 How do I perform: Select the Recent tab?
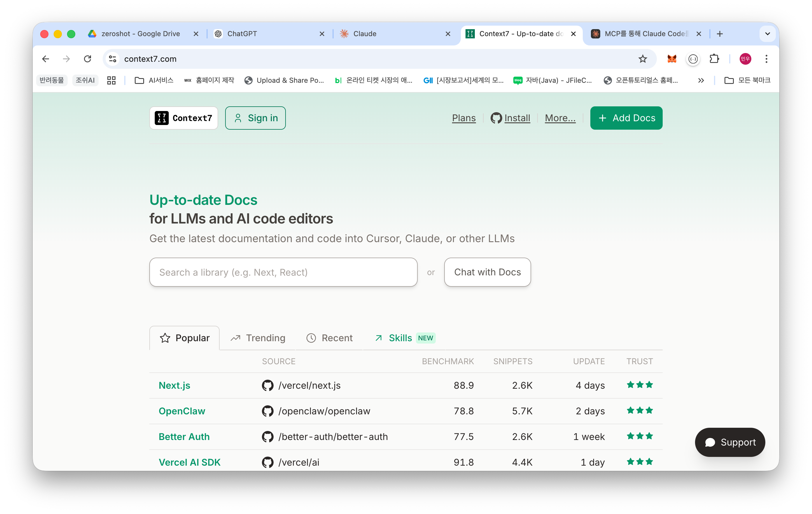click(x=329, y=338)
